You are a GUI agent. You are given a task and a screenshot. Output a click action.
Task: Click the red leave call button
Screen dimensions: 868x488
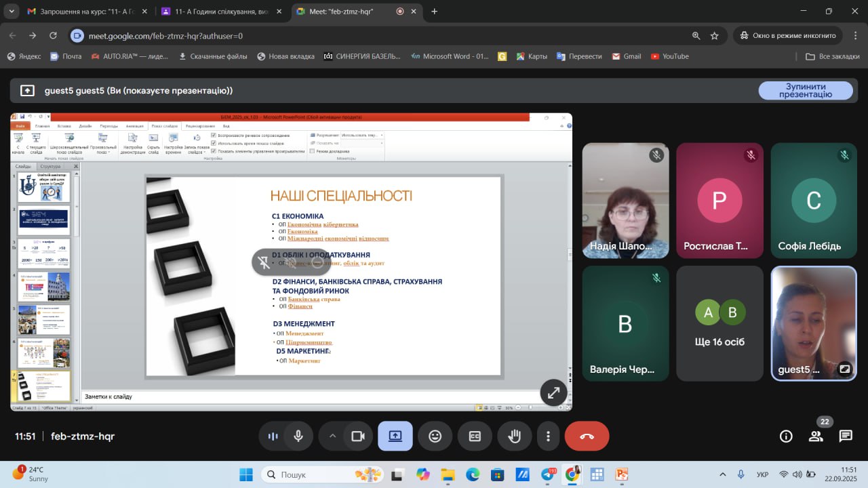[587, 436]
